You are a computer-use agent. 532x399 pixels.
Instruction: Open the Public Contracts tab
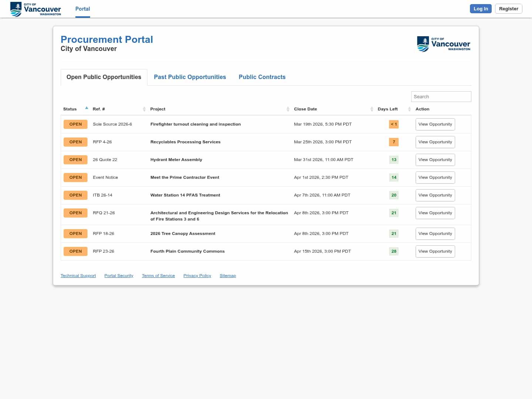point(262,77)
